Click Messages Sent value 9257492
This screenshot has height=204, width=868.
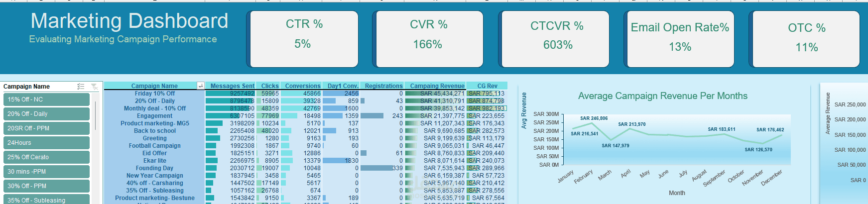242,94
